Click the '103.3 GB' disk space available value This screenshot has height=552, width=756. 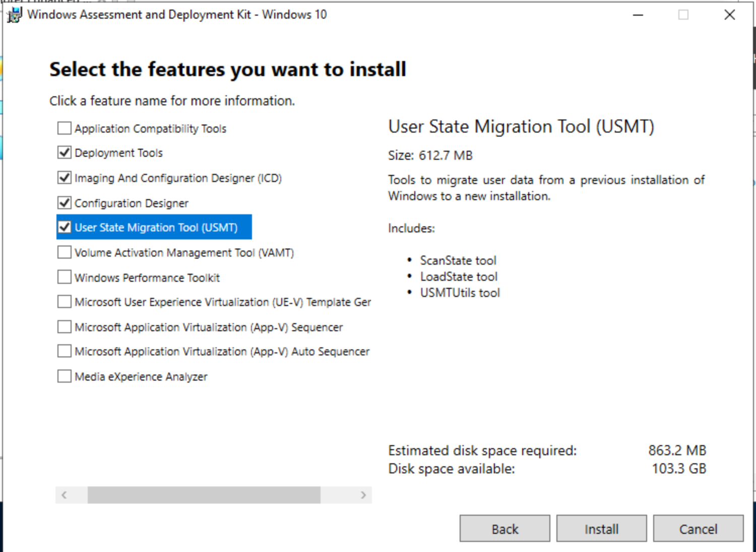(x=679, y=468)
